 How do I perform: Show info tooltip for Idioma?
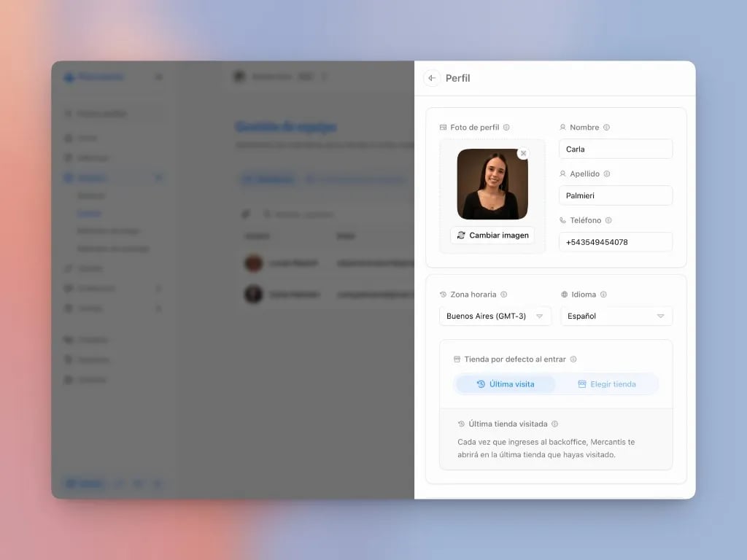pos(603,295)
